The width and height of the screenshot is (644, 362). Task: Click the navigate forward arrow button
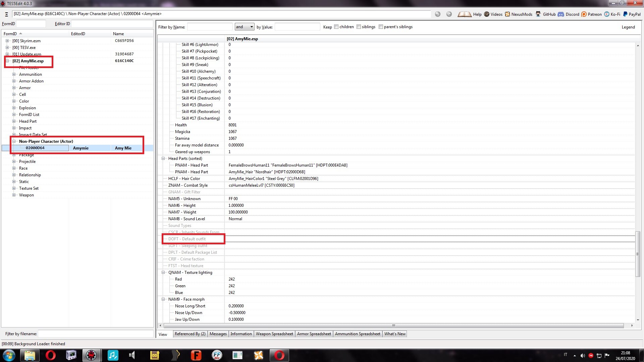(x=449, y=14)
